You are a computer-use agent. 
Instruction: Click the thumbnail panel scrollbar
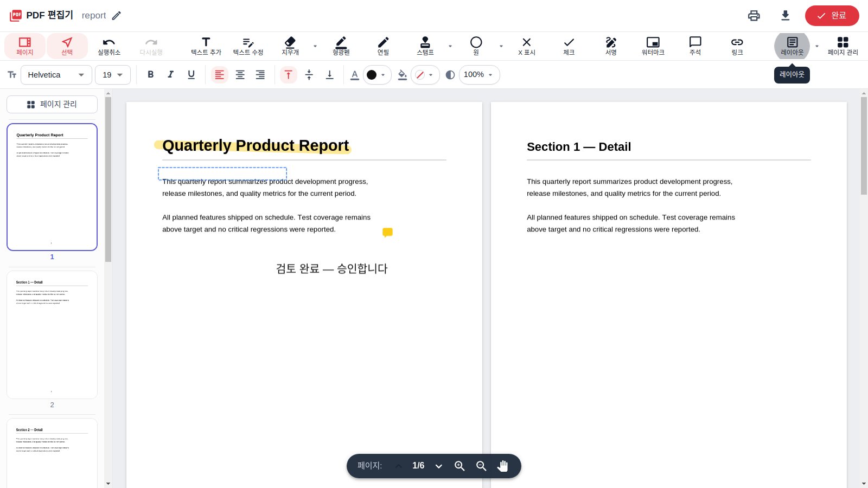tap(108, 179)
